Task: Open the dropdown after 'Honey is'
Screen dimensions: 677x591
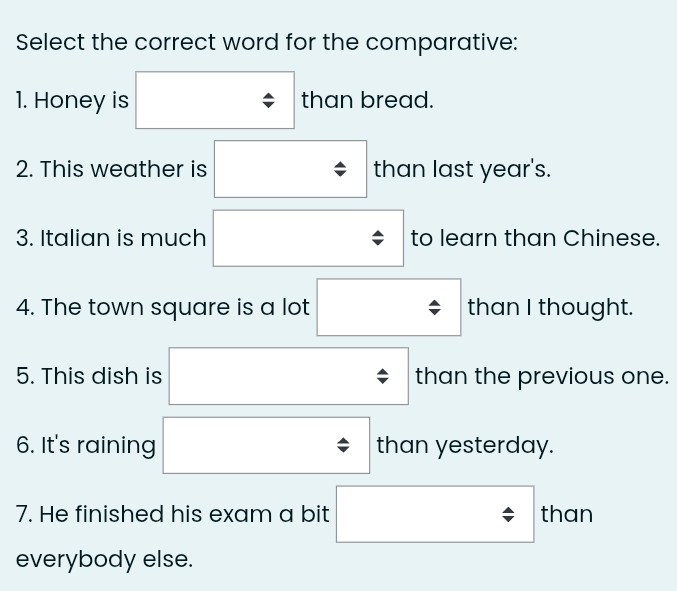Action: coord(214,100)
